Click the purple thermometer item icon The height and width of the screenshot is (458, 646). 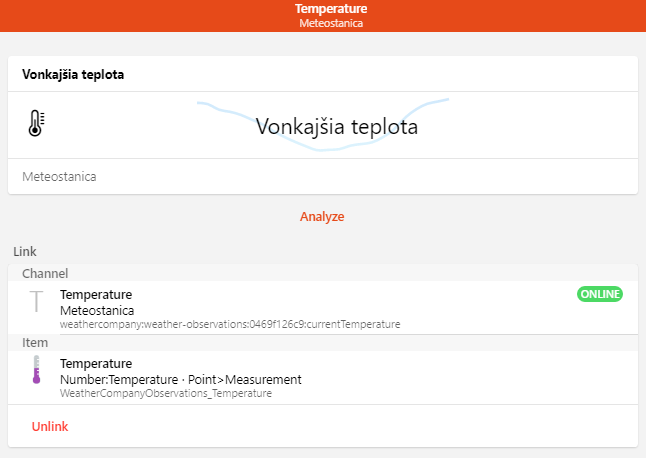37,370
